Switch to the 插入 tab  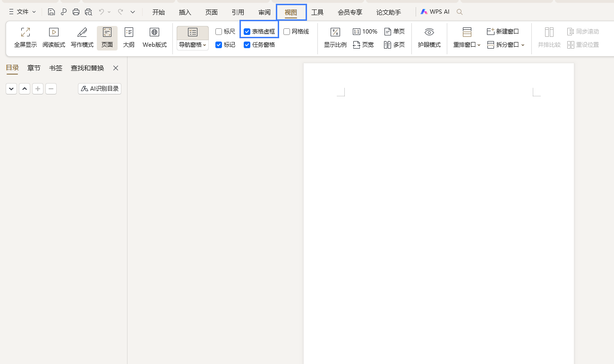[185, 12]
